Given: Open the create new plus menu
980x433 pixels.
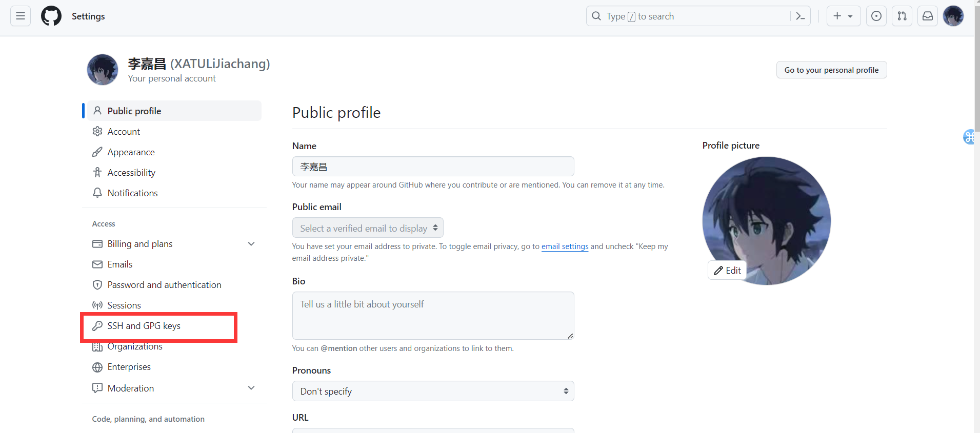Looking at the screenshot, I should [843, 16].
